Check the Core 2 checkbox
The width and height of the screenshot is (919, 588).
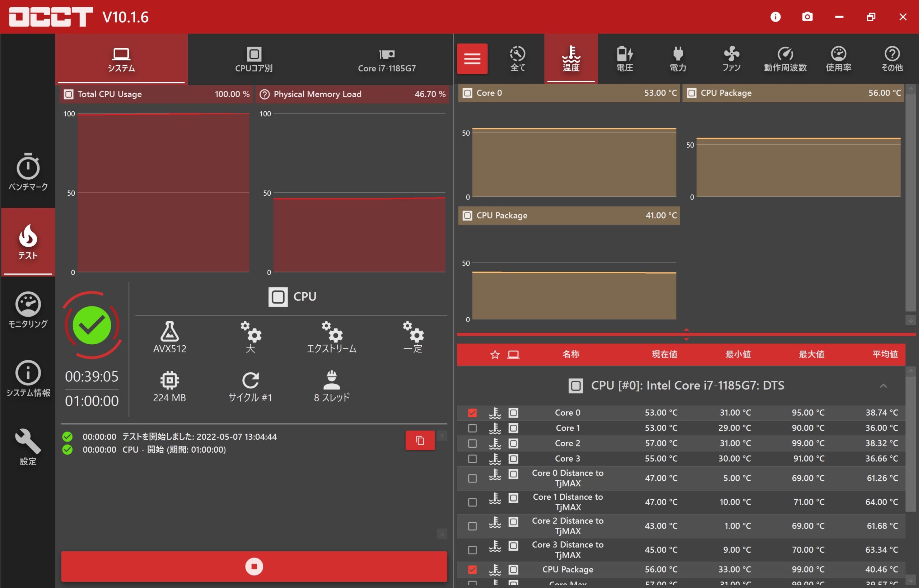[x=472, y=443]
